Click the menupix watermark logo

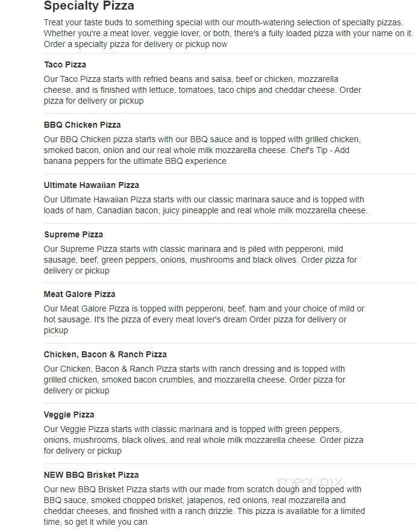[x=310, y=482]
